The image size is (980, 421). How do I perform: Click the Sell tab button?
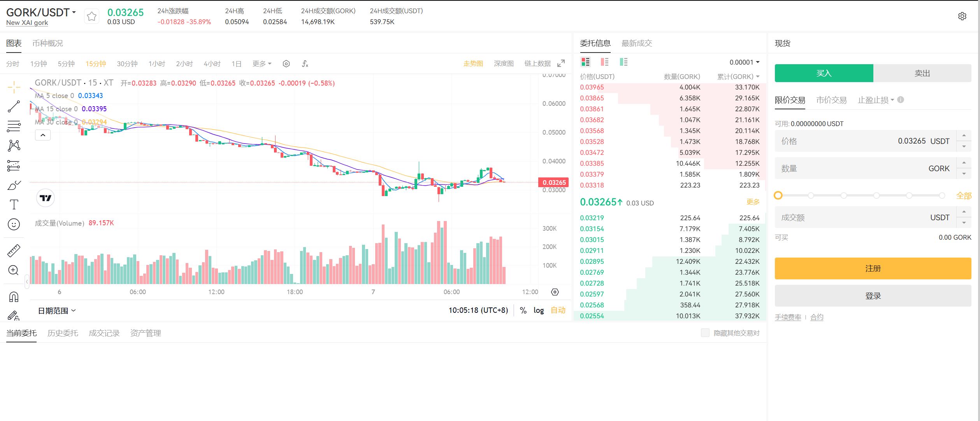(922, 73)
